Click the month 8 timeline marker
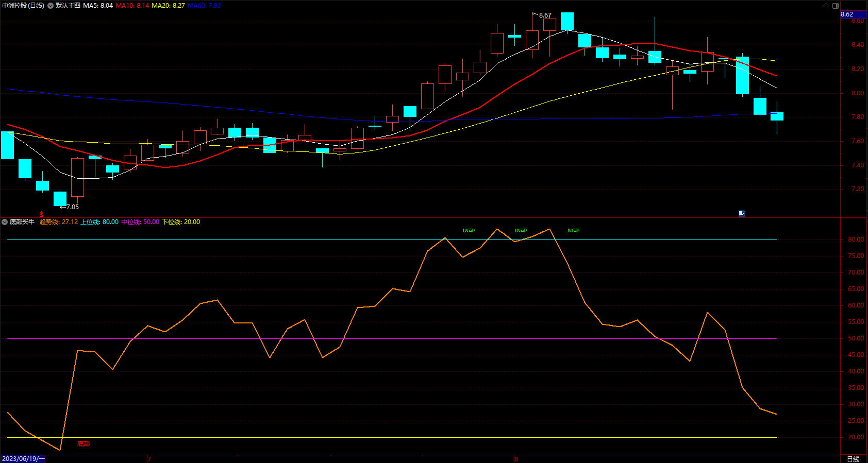Screen dimensions: 868x463 [516, 459]
